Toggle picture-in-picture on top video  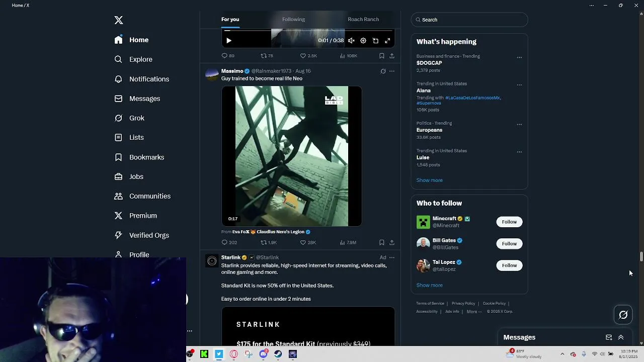click(x=375, y=41)
